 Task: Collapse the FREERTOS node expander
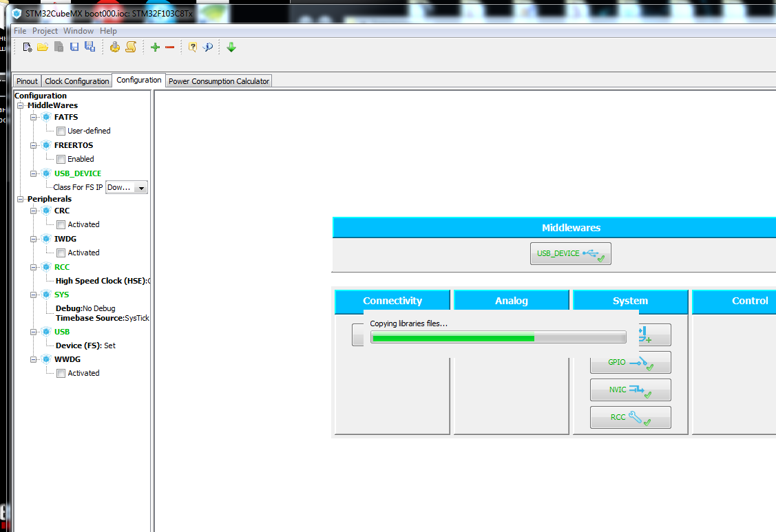tap(34, 145)
